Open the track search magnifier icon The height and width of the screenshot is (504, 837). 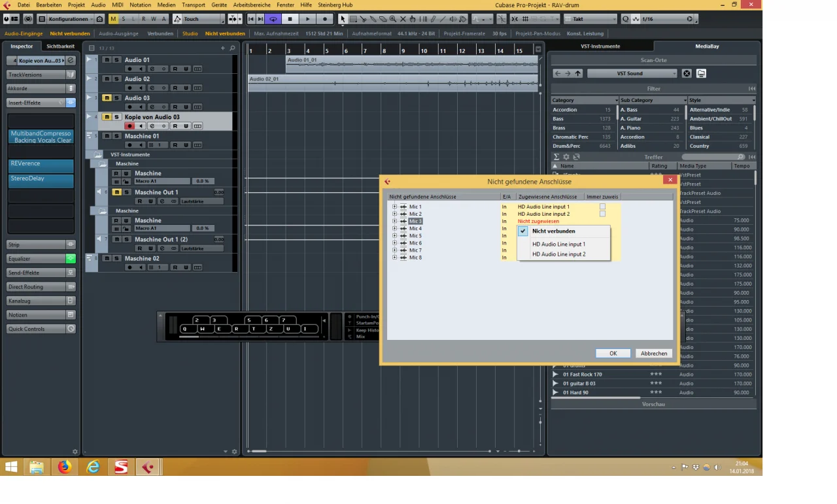tap(232, 48)
